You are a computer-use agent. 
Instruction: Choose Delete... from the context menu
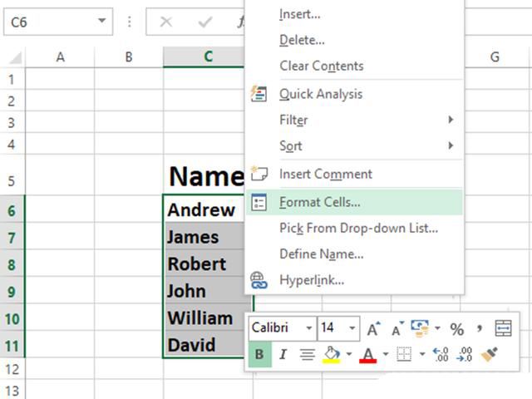point(354,40)
